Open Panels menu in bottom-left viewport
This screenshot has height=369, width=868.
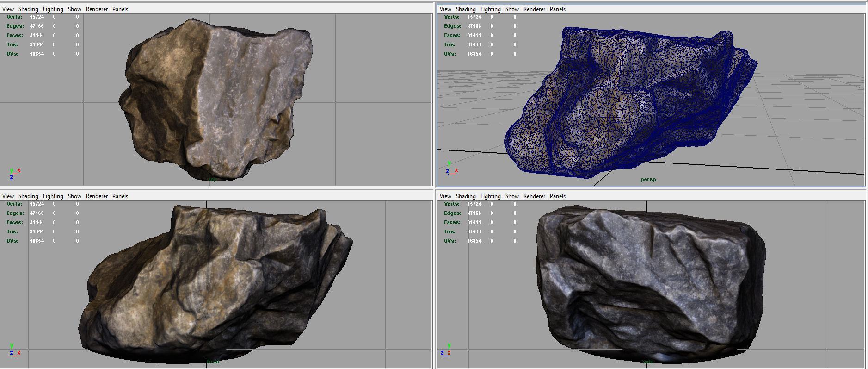(x=120, y=196)
